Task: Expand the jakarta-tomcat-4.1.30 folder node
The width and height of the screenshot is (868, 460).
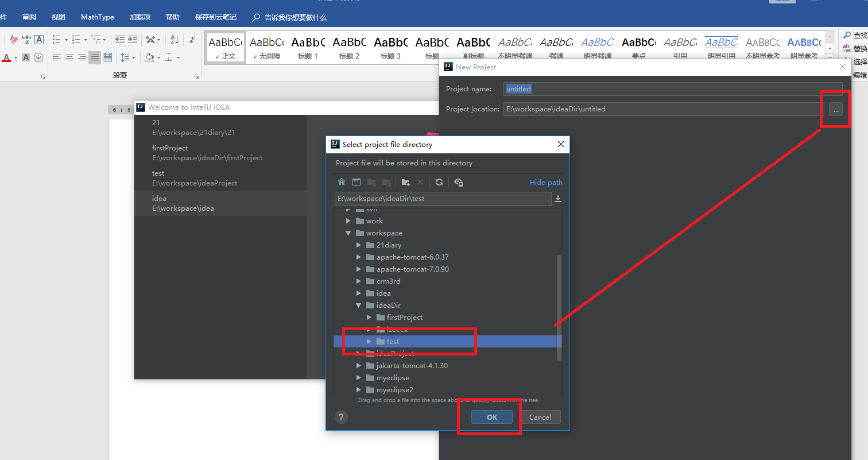Action: coord(358,366)
